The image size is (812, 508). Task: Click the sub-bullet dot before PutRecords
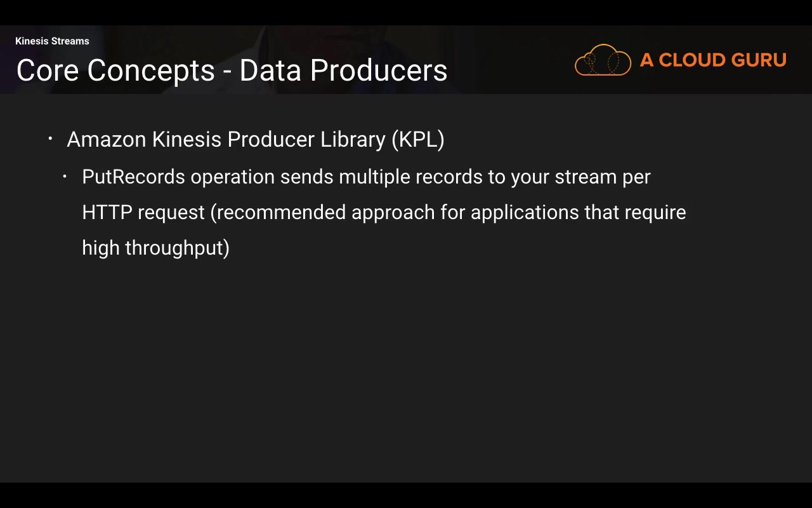click(65, 176)
